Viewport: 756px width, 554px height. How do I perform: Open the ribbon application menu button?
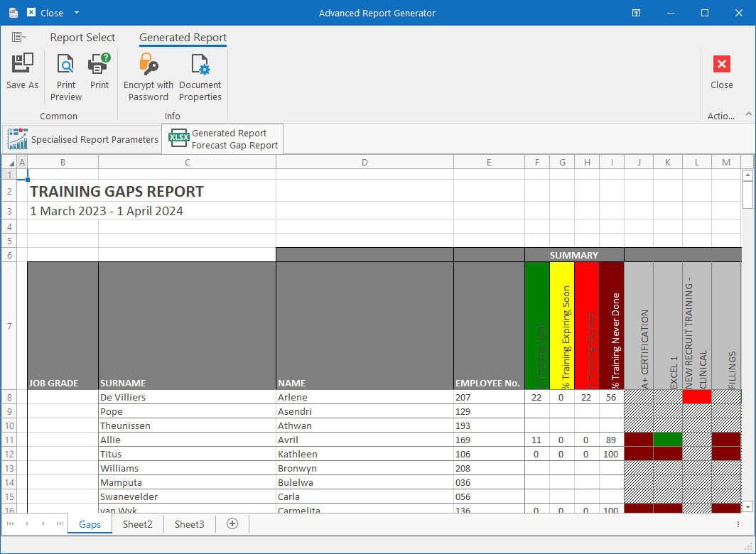(18, 37)
